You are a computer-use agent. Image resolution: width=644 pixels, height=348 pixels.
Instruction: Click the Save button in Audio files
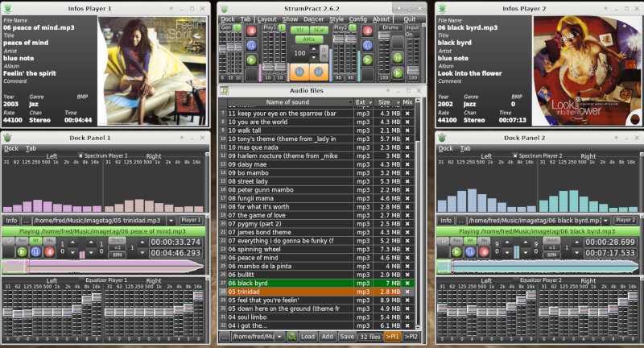point(347,337)
